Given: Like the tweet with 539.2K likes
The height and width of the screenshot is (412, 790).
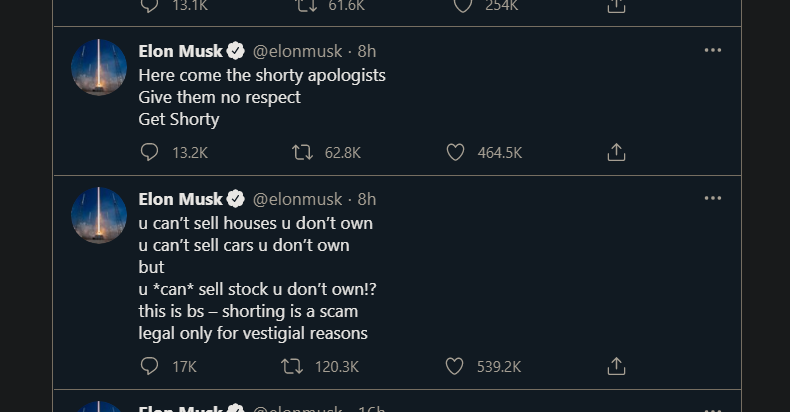Looking at the screenshot, I should coord(455,366).
